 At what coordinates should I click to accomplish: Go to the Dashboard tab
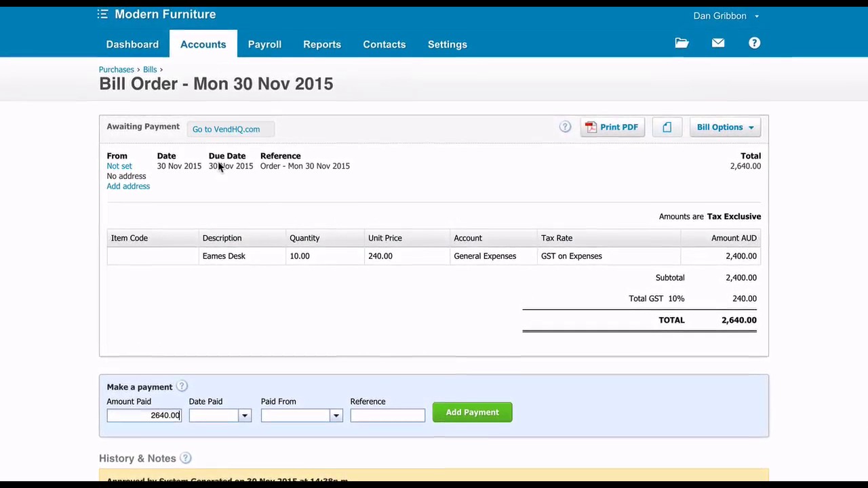pos(132,44)
